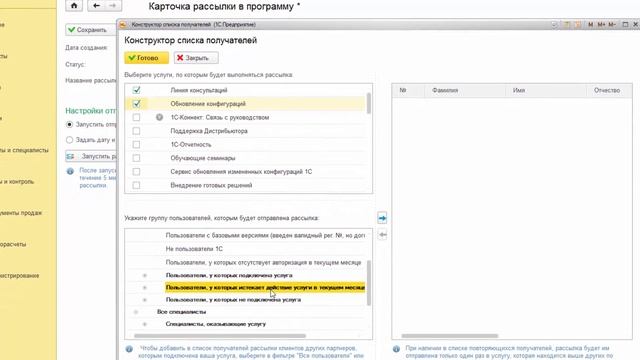Uncheck the 'Линия консультаций' checkbox

(136, 90)
